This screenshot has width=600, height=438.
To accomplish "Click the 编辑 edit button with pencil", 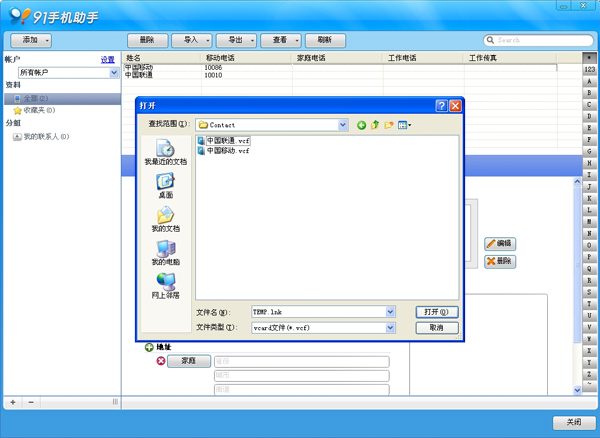I will coord(500,244).
